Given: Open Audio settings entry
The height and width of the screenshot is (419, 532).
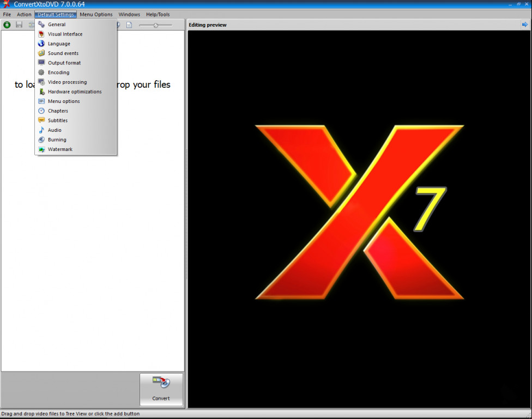Looking at the screenshot, I should click(x=76, y=130).
